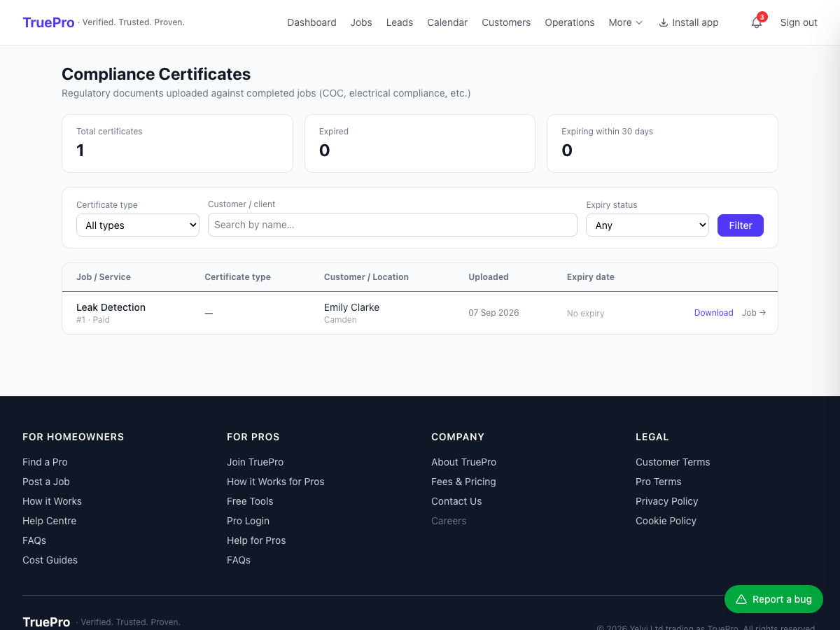Screen dimensions: 840x630
Task: Open Join TruePro footer link
Action: pos(255,462)
